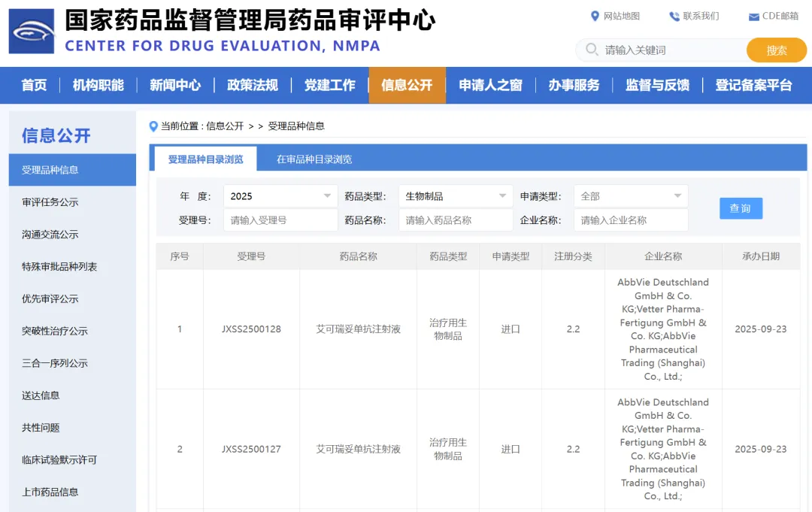Expand the year 2025 dropdown
812x512 pixels.
[x=280, y=196]
